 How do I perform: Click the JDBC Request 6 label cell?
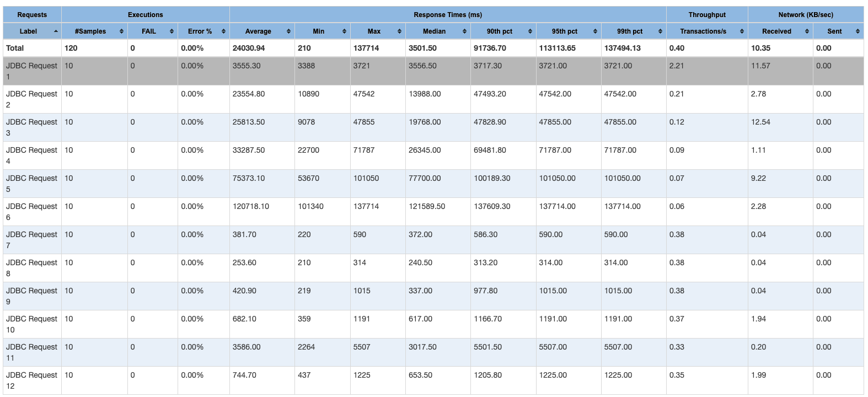coord(32,212)
